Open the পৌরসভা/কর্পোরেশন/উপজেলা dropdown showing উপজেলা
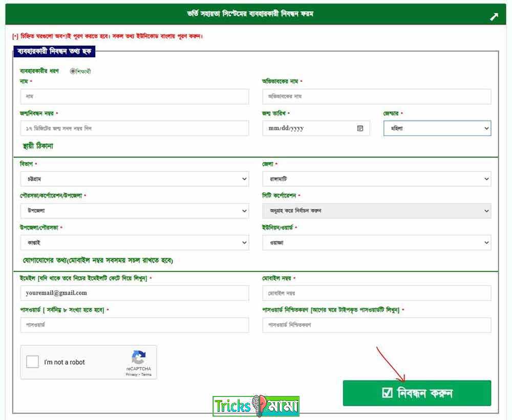Image resolution: width=512 pixels, height=420 pixels. pos(135,211)
